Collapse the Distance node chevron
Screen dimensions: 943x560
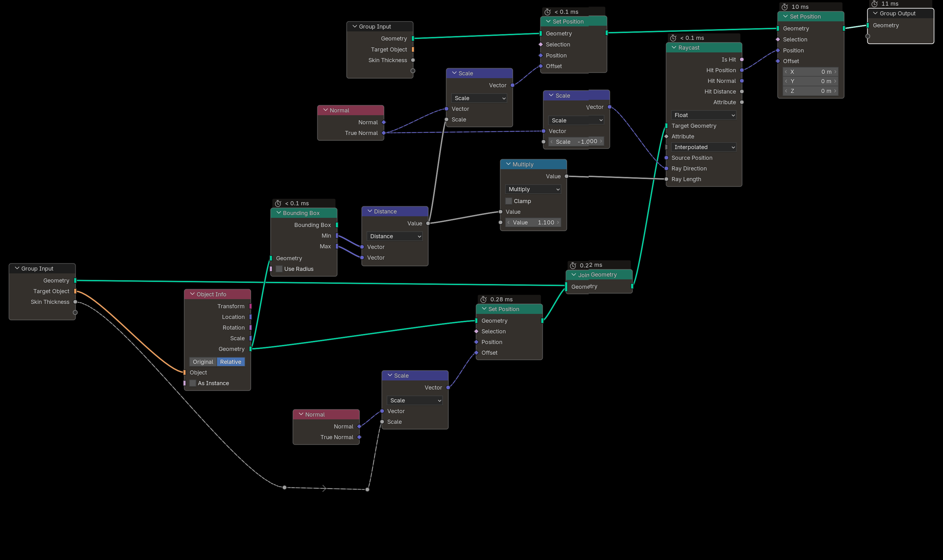pyautogui.click(x=370, y=211)
